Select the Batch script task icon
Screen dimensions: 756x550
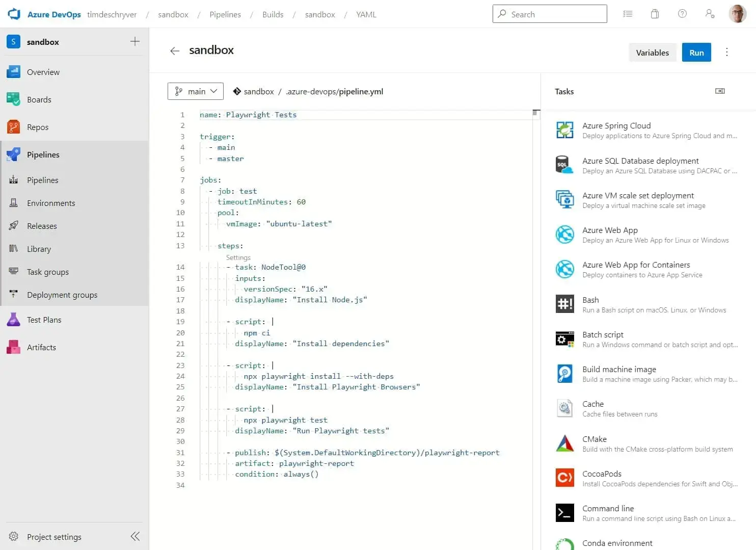click(564, 339)
